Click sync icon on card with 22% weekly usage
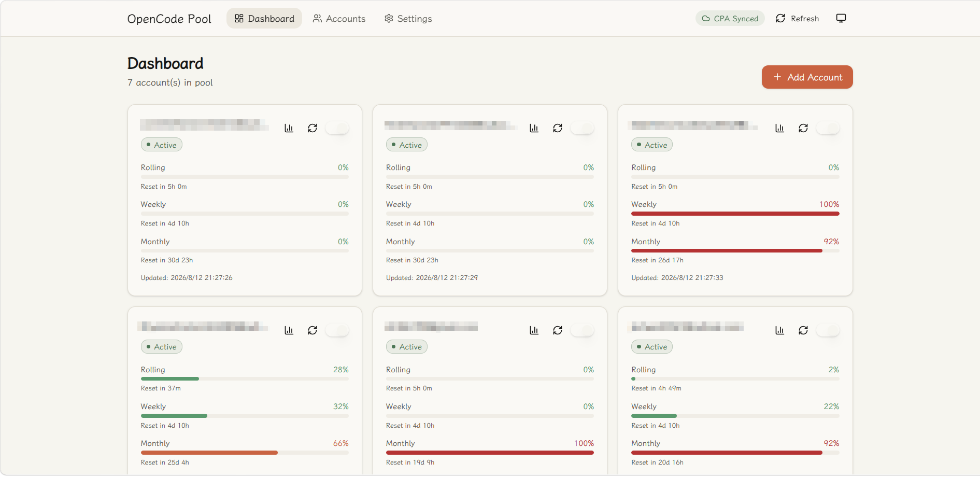The height and width of the screenshot is (477, 980). coord(803,330)
